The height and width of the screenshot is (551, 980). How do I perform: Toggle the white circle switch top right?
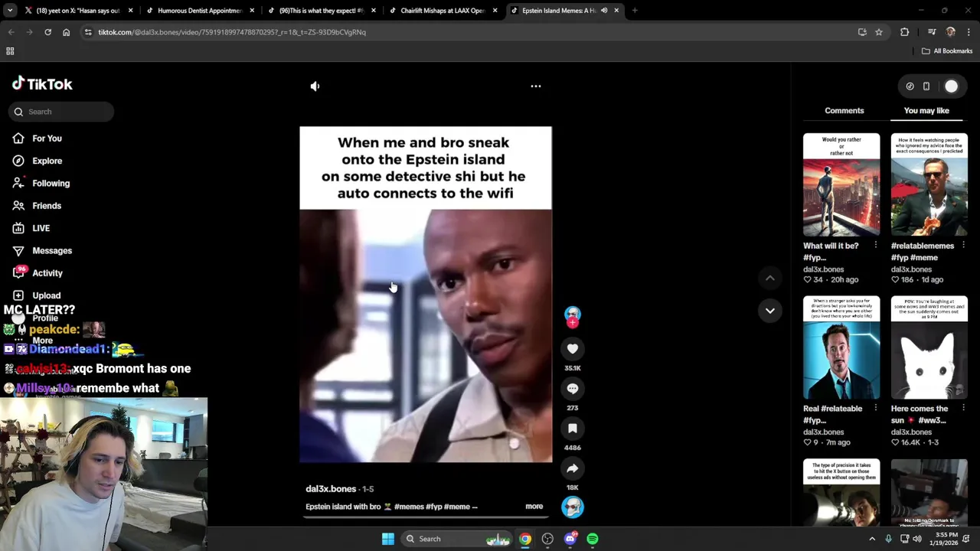(951, 86)
